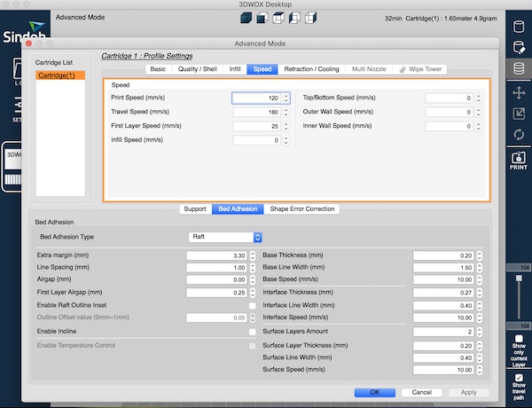532x408 pixels.
Task: Click the Cancel button
Action: 422,392
